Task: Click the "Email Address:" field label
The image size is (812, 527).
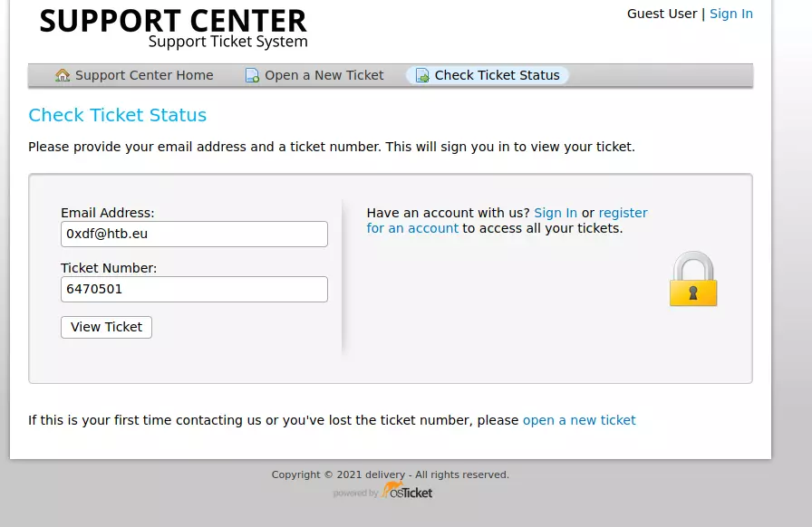Action: [x=107, y=213]
